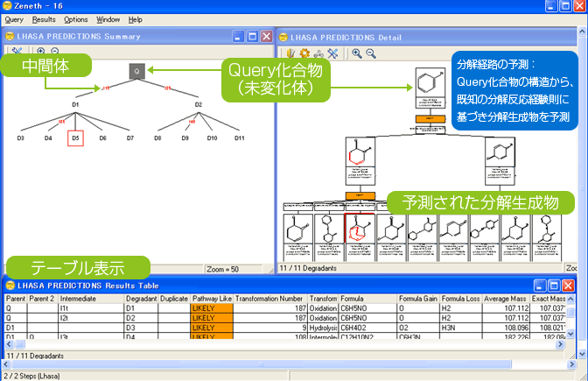Click main window bottom scrollbar right arrow
588x381 pixels.
[571, 364]
